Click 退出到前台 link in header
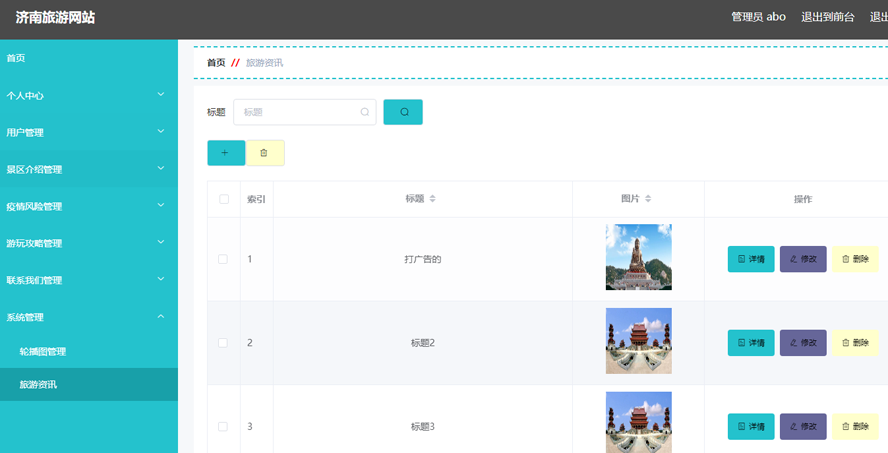The image size is (888, 453). (x=827, y=17)
